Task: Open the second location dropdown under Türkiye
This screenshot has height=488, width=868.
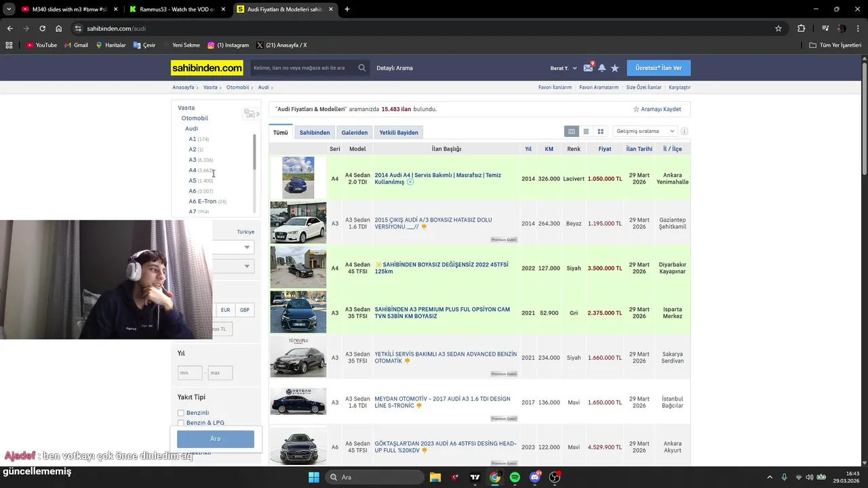Action: [x=233, y=266]
